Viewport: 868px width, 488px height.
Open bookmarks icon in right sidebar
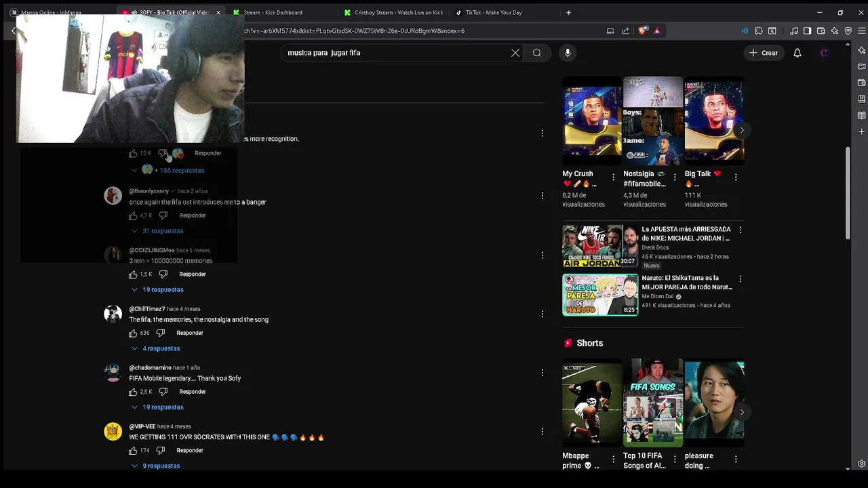pyautogui.click(x=861, y=99)
